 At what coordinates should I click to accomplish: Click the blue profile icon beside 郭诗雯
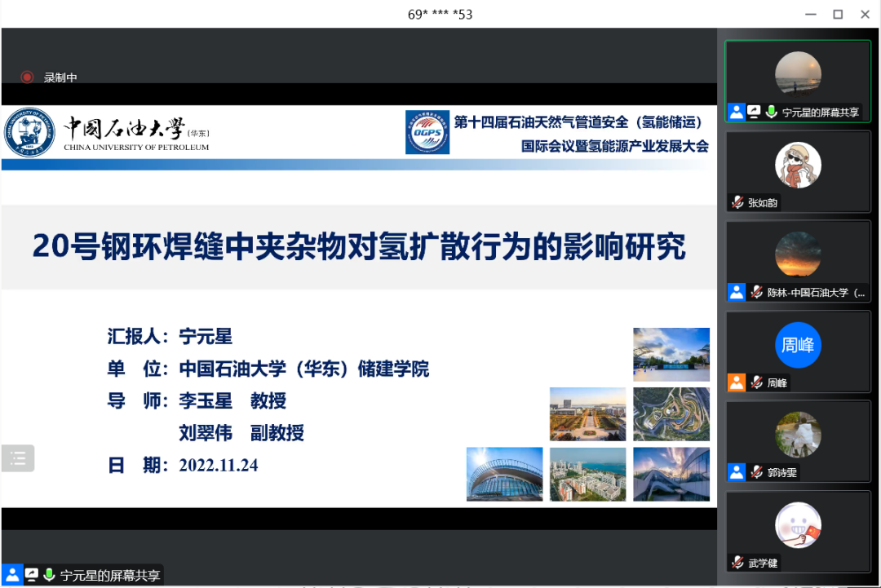click(737, 472)
